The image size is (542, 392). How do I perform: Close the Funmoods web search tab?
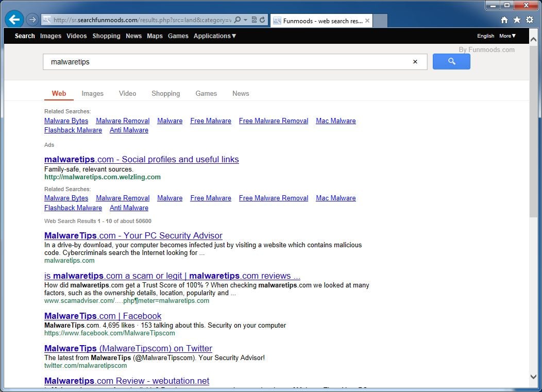pyautogui.click(x=367, y=21)
